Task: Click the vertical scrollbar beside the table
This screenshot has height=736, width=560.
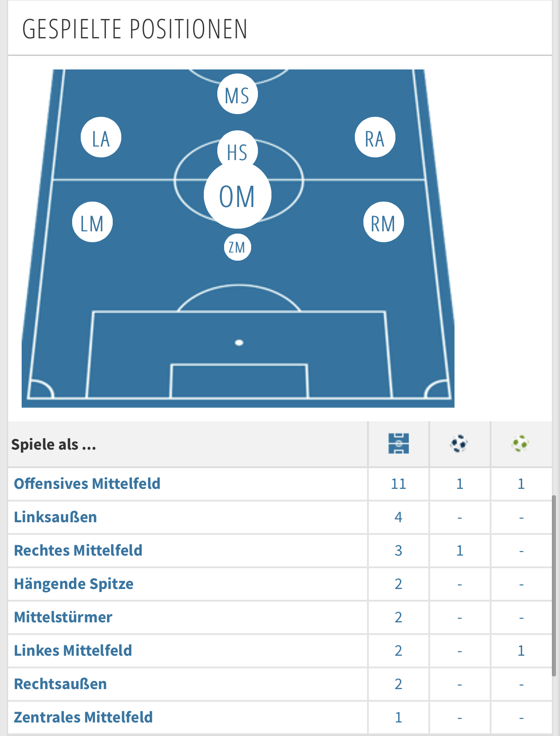Action: tap(554, 586)
